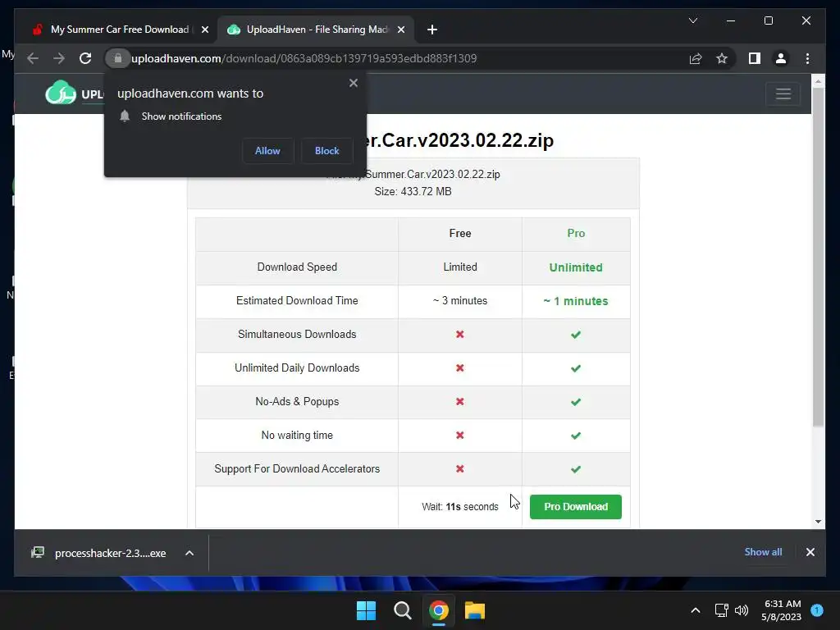Click the Pro Download button

(575, 507)
